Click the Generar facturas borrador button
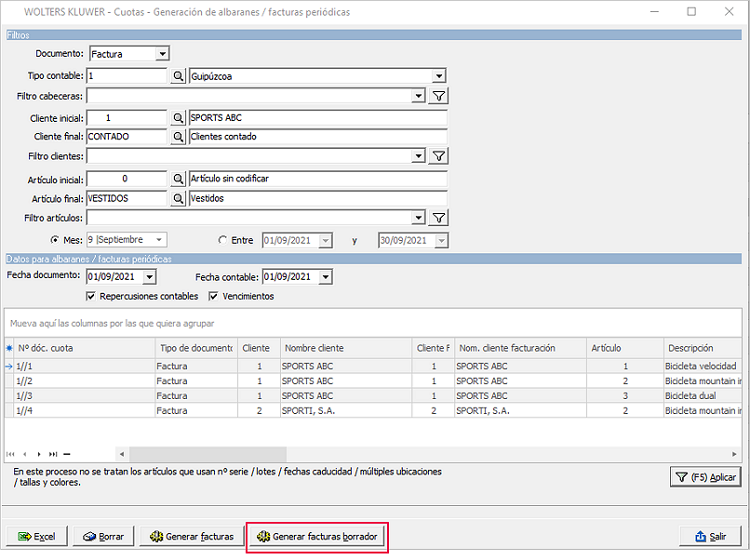750x560 pixels. point(317,537)
